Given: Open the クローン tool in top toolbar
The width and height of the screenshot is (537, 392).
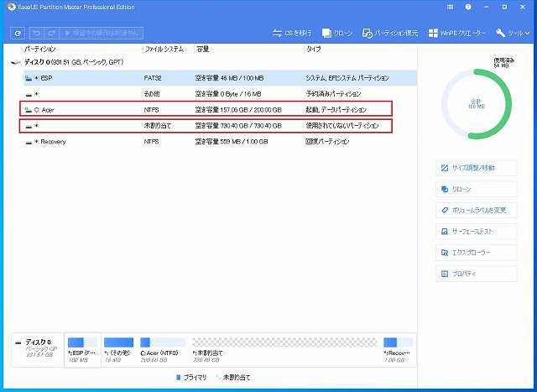Looking at the screenshot, I should [337, 34].
